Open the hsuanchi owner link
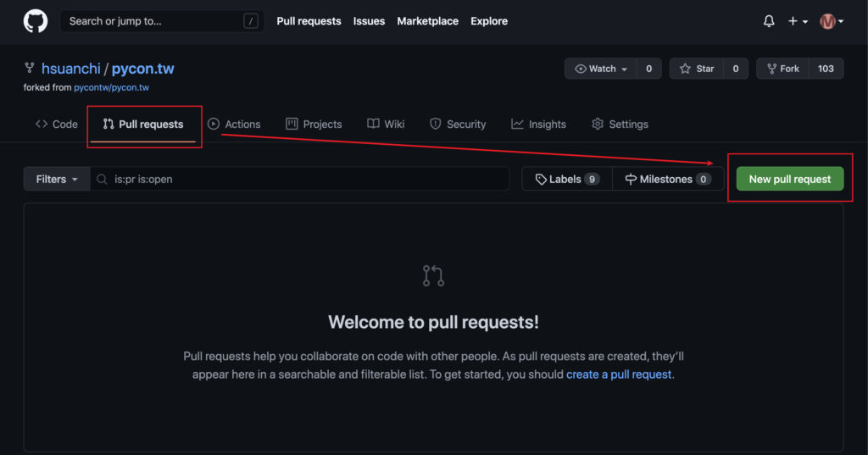 (71, 69)
